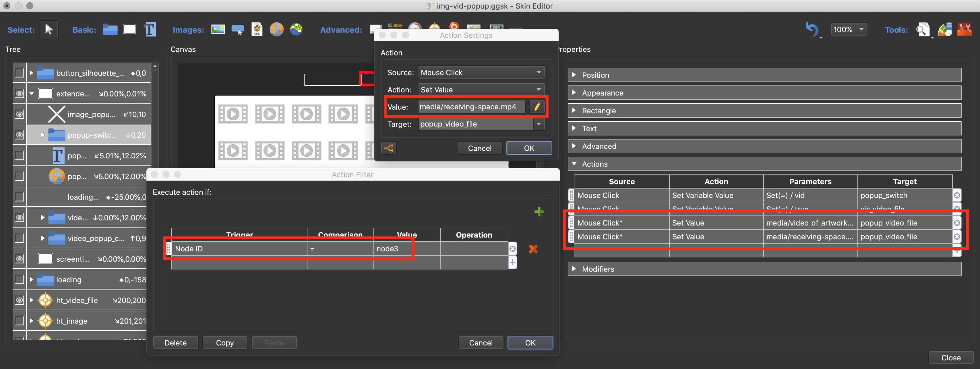Confirm Action Settings with OK
The image size is (980, 369).
point(529,148)
